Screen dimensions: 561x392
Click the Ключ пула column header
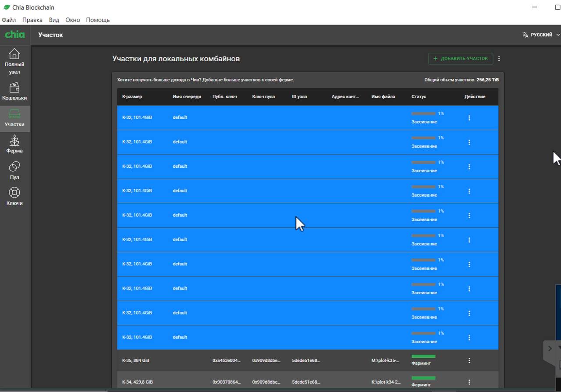coord(263,96)
